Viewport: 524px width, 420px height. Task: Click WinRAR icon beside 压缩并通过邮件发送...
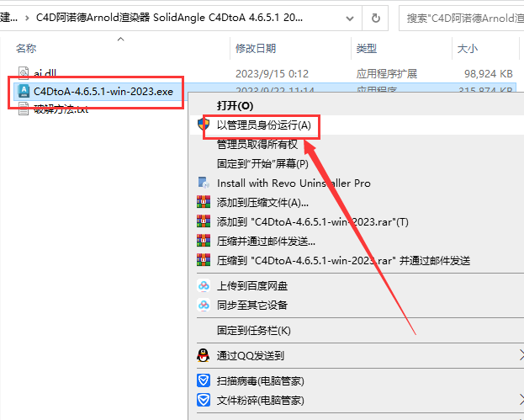204,241
